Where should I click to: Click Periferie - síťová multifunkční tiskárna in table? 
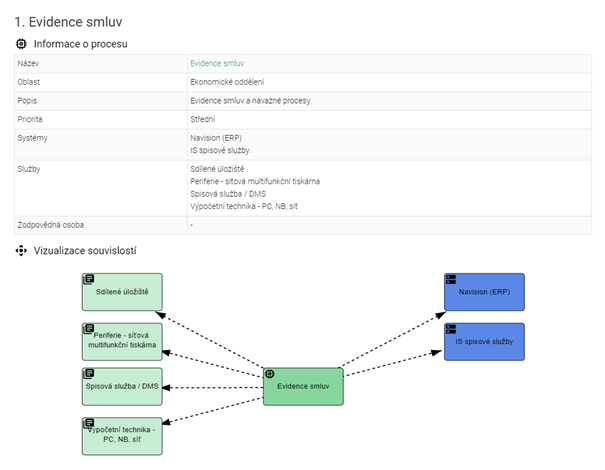(255, 181)
